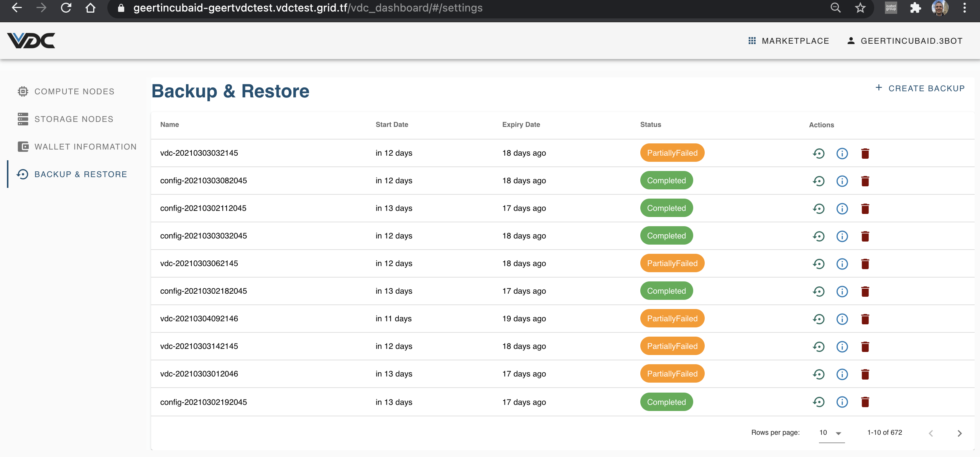Click the Create Backup button
This screenshot has width=980, height=457.
920,88
